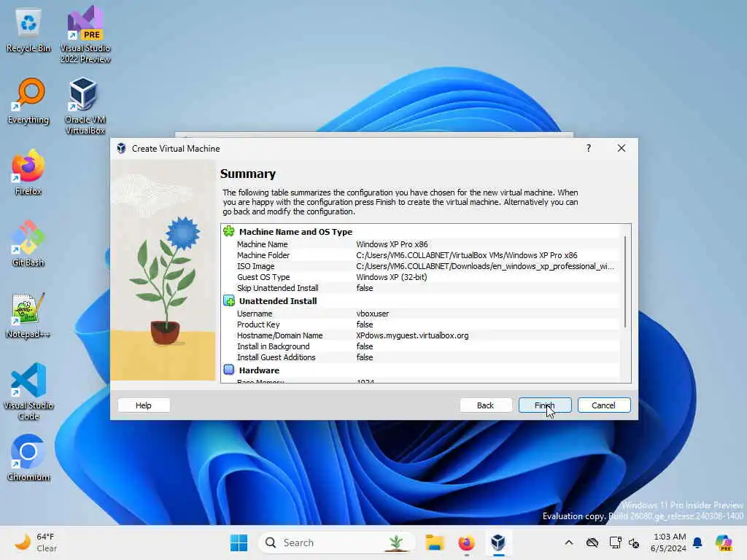This screenshot has width=747, height=560.
Task: Select the Visual Studio Code desktop icon
Action: [28, 392]
